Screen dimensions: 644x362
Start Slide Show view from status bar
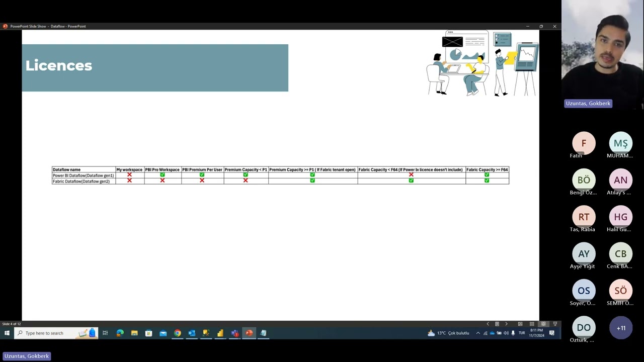tap(555, 324)
